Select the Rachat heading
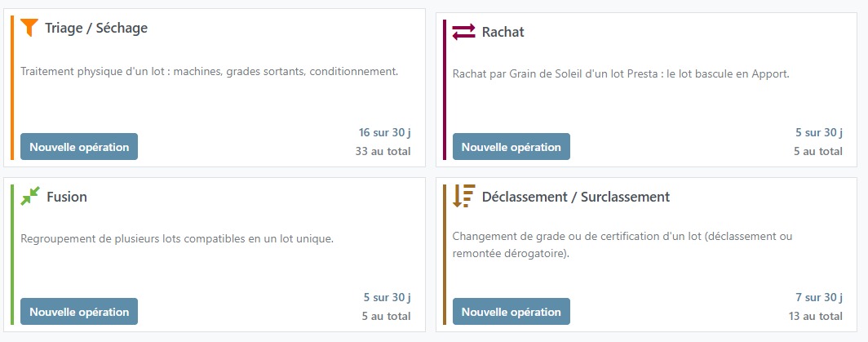The width and height of the screenshot is (868, 342). tap(503, 32)
